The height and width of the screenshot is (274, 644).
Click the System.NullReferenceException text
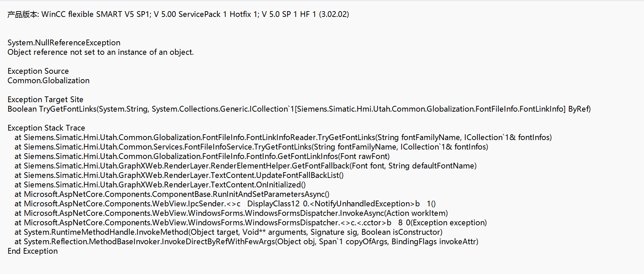pos(64,43)
